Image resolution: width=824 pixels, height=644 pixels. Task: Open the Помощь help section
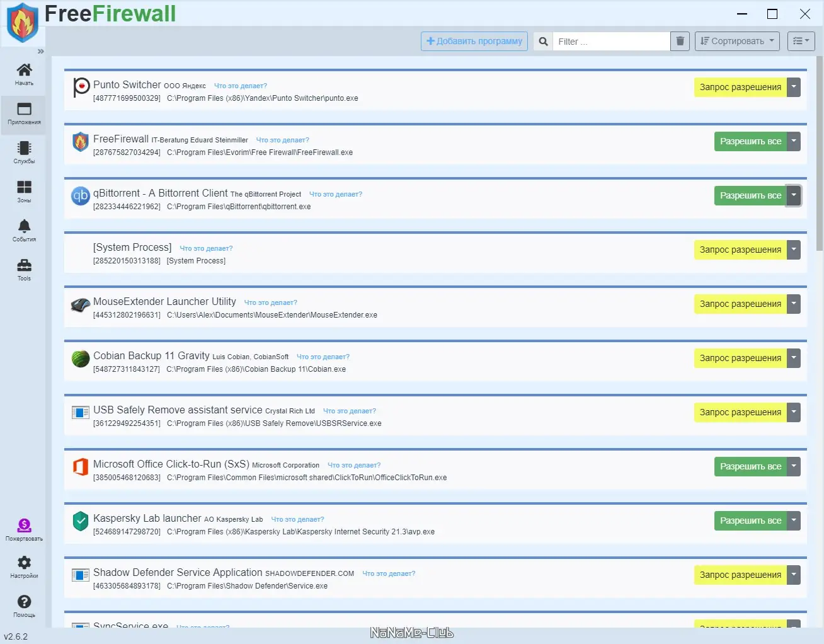24,606
